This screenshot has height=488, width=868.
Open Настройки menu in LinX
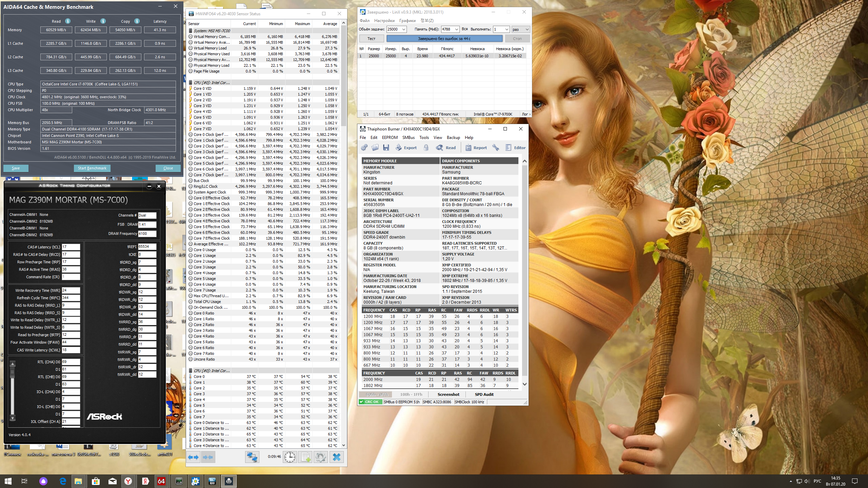click(x=384, y=21)
